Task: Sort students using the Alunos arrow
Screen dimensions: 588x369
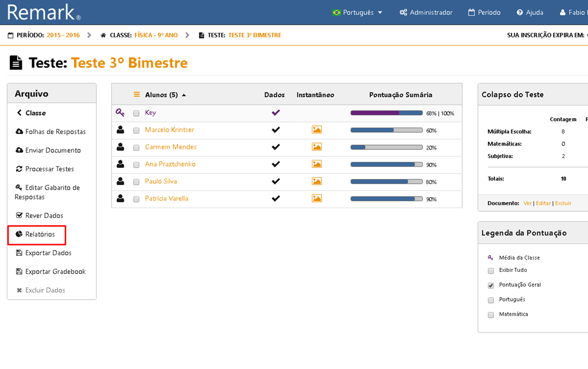Action: (184, 95)
